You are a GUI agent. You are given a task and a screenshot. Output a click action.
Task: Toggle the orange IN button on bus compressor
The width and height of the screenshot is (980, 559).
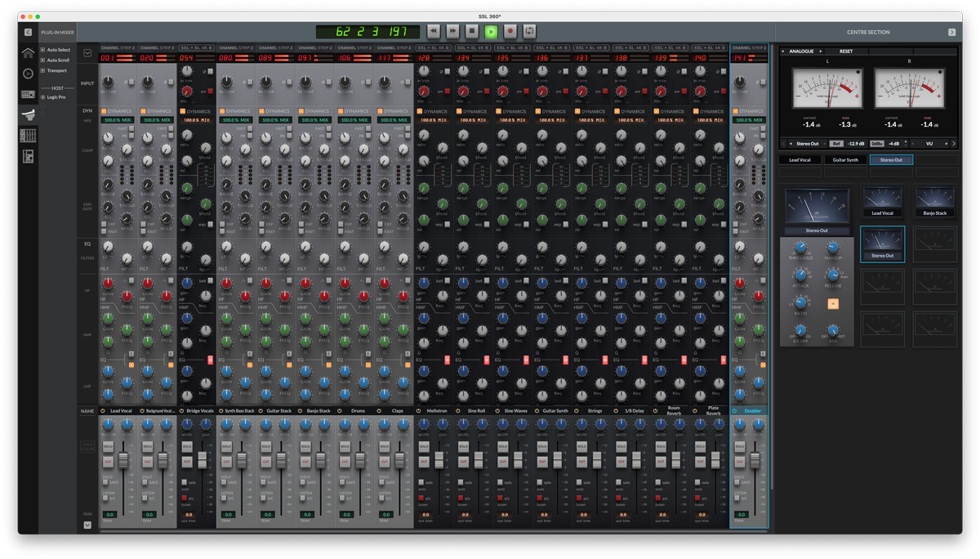pyautogui.click(x=833, y=304)
